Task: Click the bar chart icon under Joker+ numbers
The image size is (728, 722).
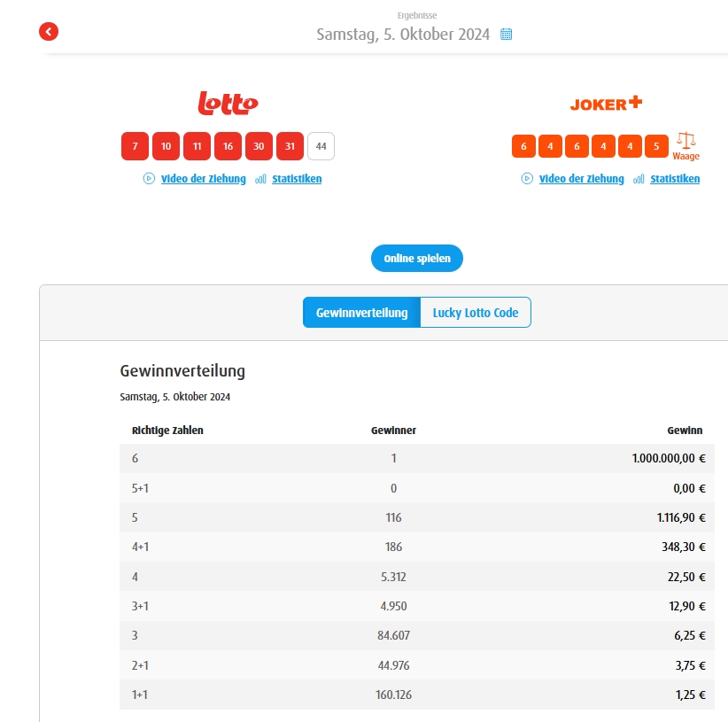Action: 639,179
